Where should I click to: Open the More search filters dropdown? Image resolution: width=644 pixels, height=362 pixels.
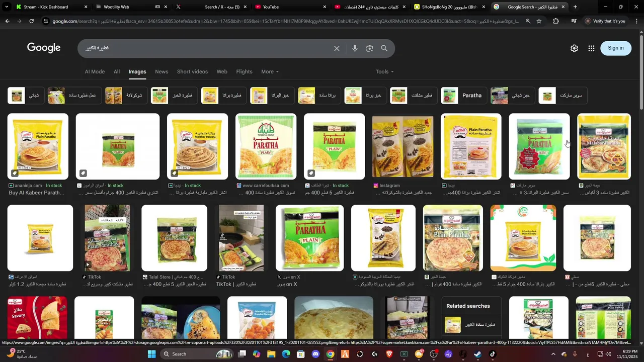pos(270,71)
